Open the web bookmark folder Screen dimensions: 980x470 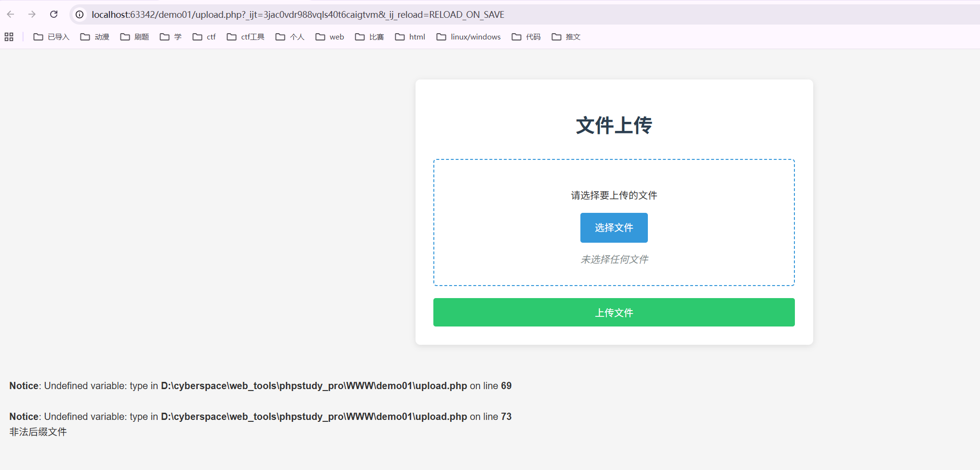pyautogui.click(x=330, y=37)
